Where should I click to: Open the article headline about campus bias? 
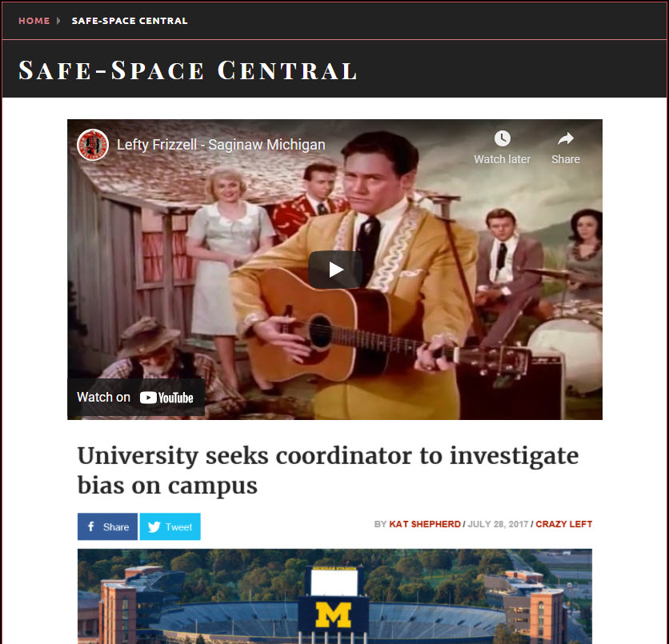(x=327, y=470)
